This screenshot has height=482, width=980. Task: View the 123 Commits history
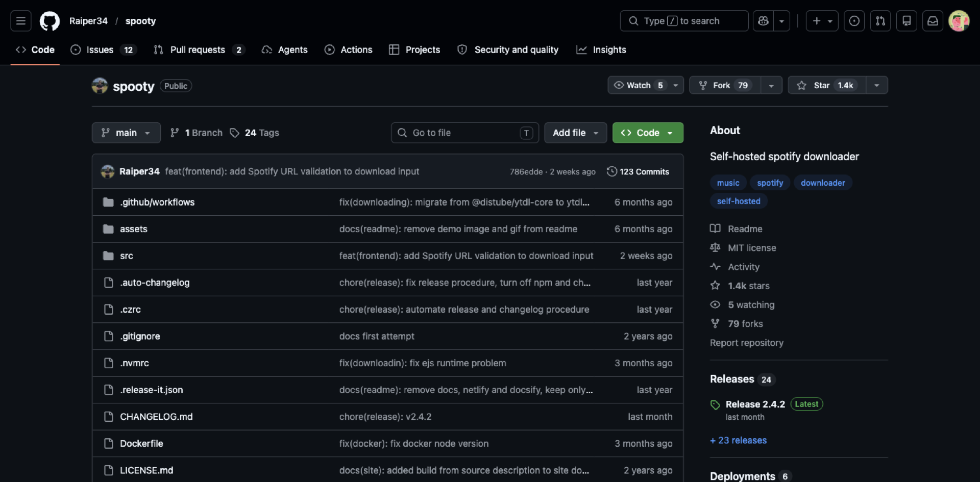[638, 172]
